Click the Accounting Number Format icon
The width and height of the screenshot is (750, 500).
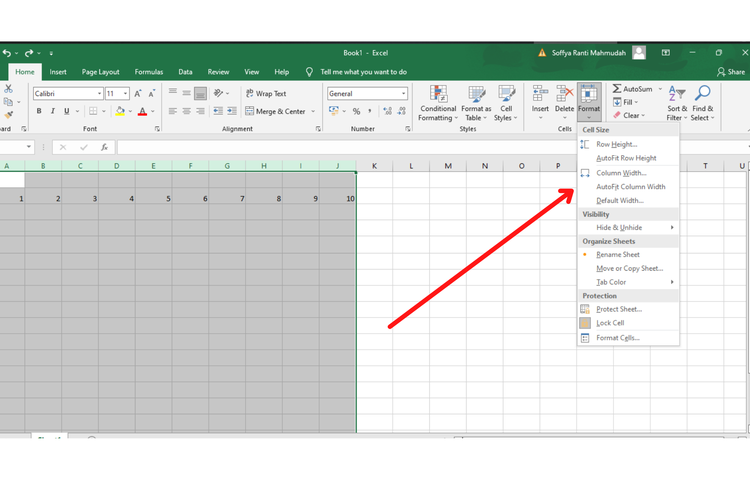334,111
